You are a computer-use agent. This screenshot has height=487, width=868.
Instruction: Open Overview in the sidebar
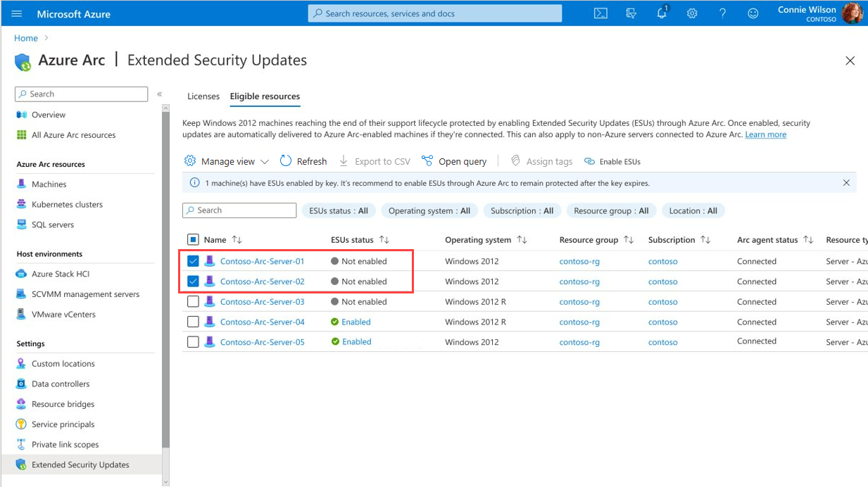click(x=49, y=115)
